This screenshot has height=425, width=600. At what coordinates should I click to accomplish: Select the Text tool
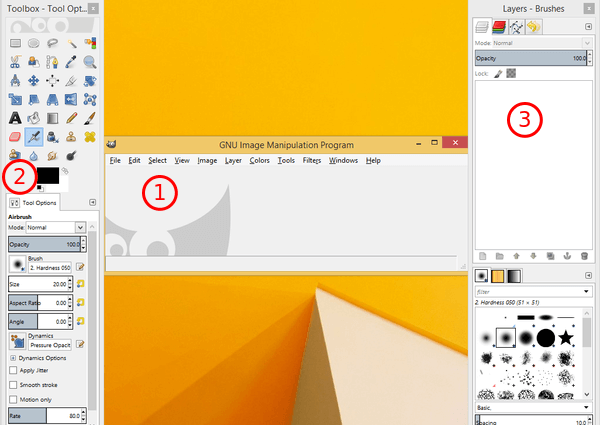pyautogui.click(x=15, y=118)
